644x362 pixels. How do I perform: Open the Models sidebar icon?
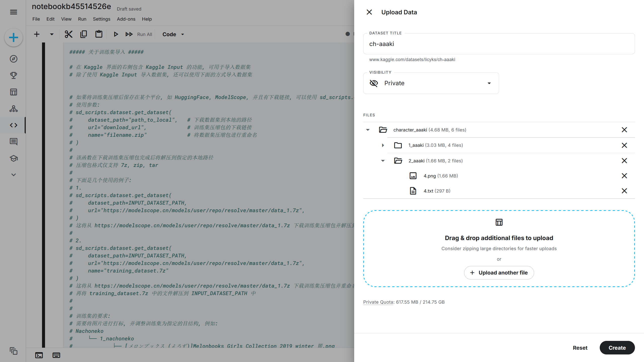pyautogui.click(x=14, y=109)
